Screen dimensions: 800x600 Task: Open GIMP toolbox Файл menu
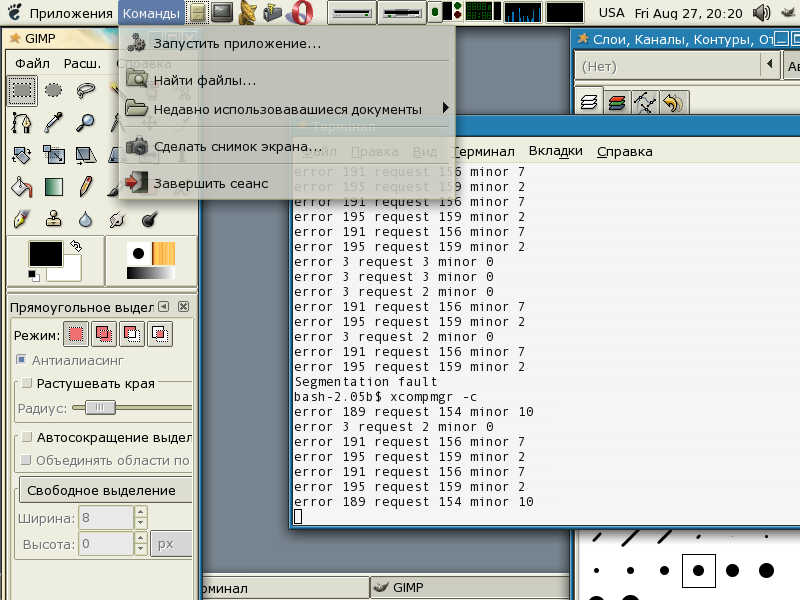(x=32, y=64)
